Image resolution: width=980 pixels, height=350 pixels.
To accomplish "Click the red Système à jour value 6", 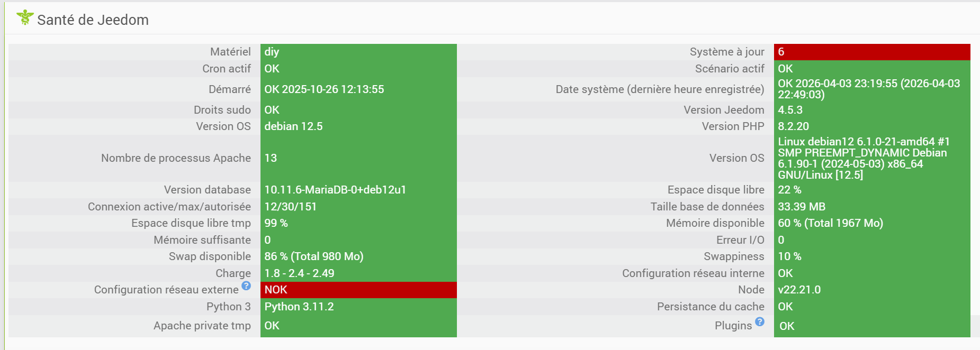I will pyautogui.click(x=871, y=52).
